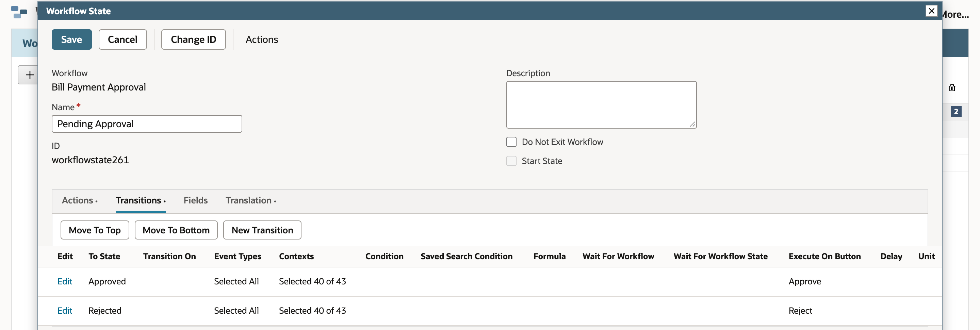
Task: Click Bill Payment Approval workflow name
Action: pyautogui.click(x=99, y=87)
